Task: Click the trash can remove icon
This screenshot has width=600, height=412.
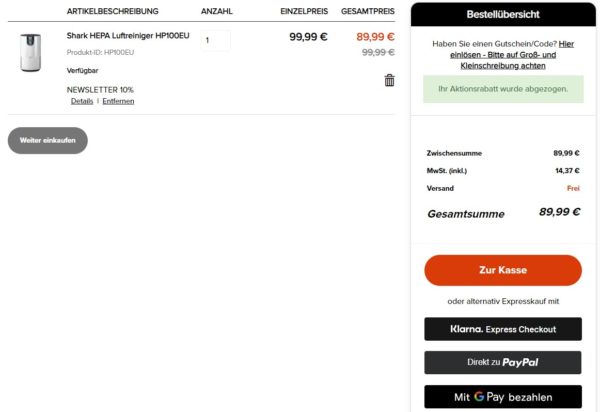Action: (389, 80)
